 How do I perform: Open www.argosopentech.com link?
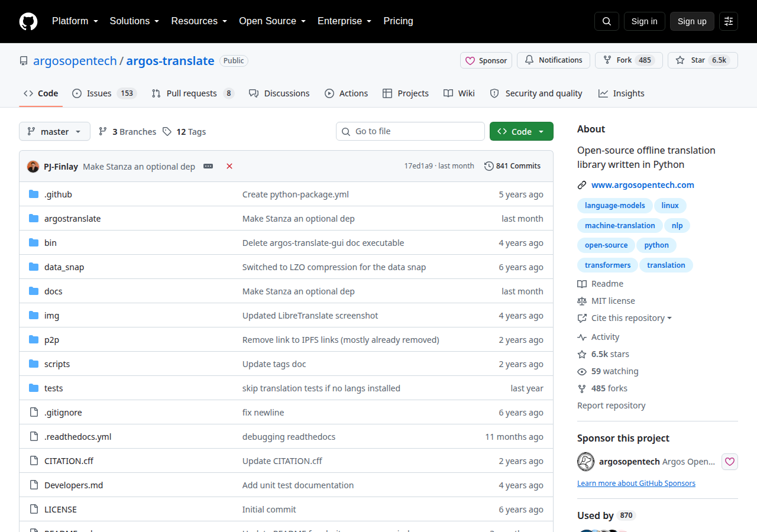(643, 185)
